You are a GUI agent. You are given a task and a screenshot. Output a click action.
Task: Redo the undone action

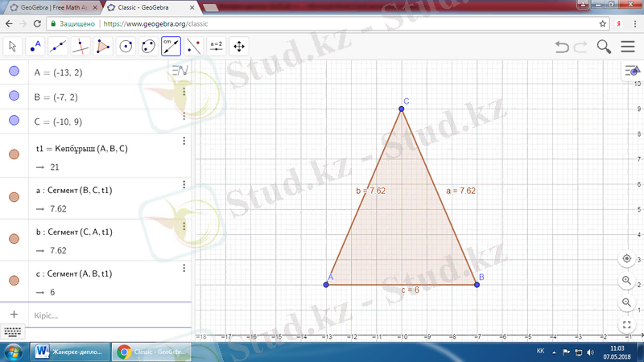click(580, 47)
